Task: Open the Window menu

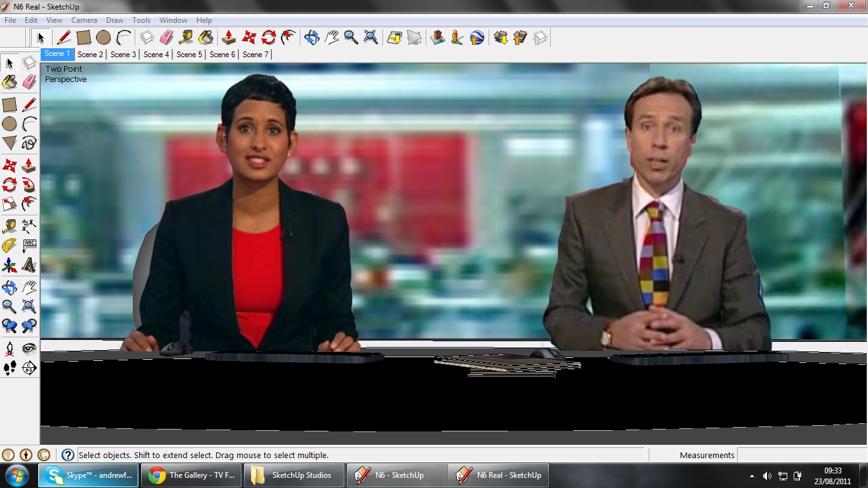Action: (173, 20)
